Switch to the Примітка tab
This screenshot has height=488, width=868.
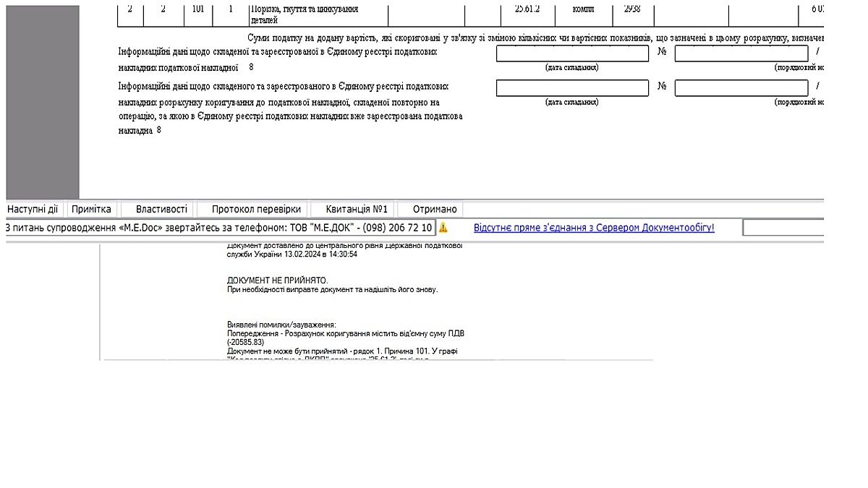pyautogui.click(x=91, y=210)
